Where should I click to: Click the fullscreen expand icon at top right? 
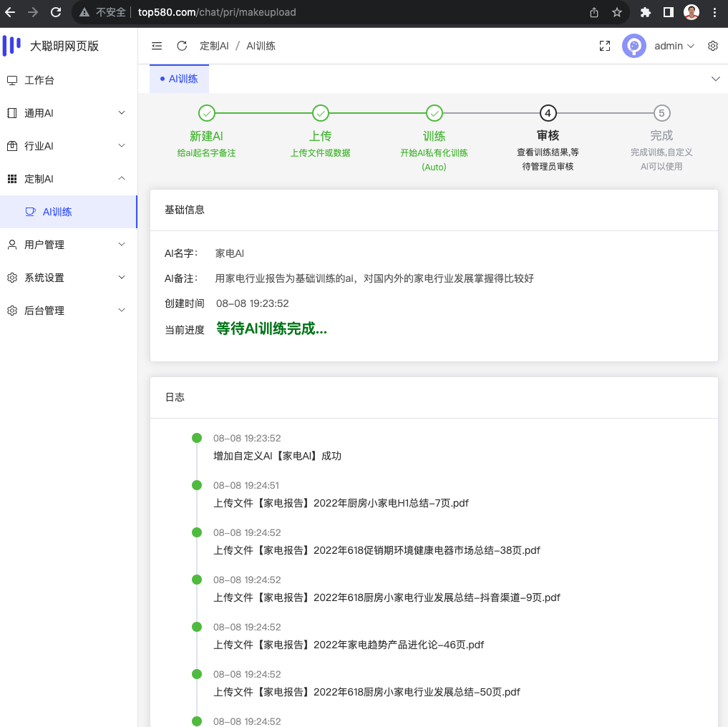point(605,45)
